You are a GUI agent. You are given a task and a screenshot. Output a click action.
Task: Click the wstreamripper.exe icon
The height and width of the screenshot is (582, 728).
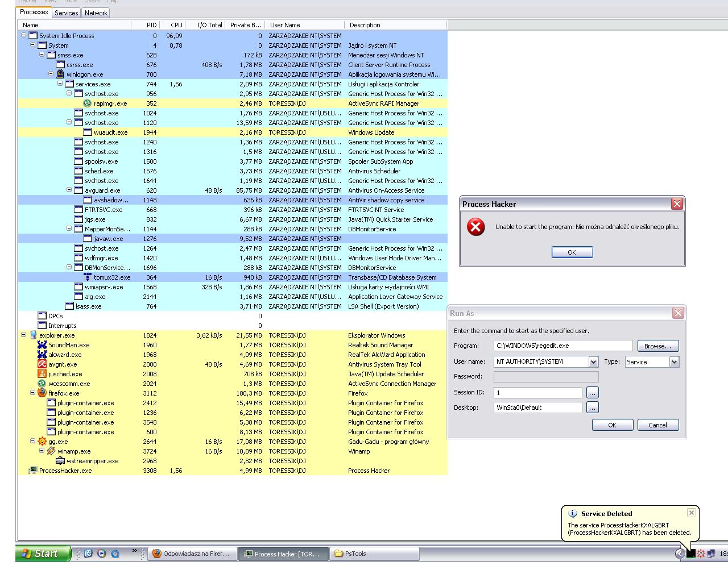[x=60, y=461]
